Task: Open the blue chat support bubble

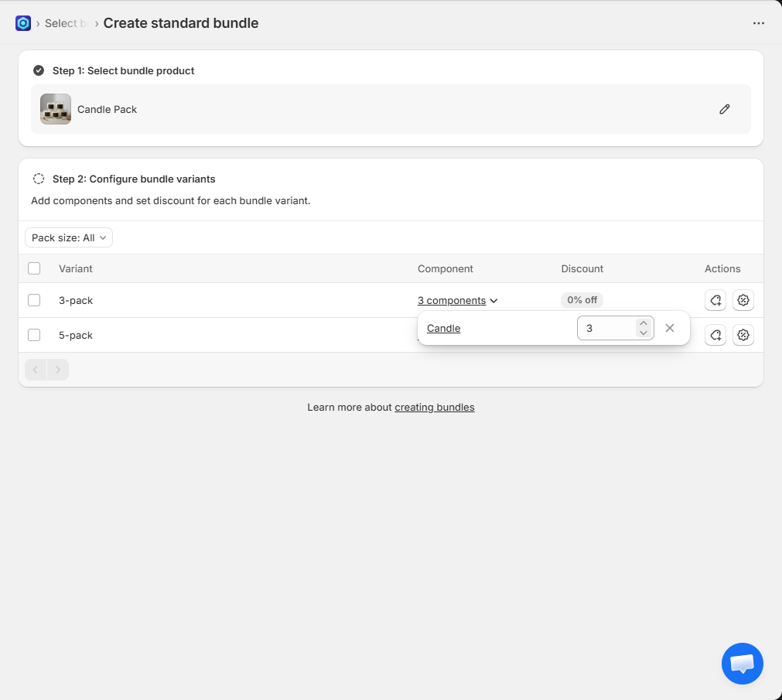Action: (742, 664)
